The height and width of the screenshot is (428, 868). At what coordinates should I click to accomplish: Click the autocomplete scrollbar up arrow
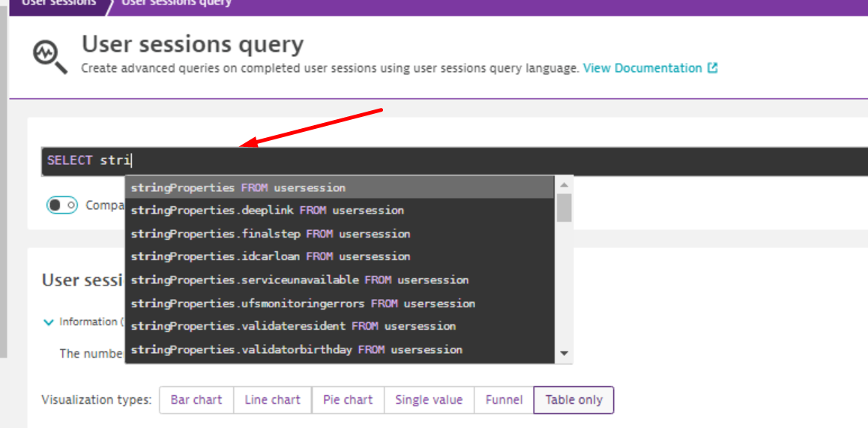click(x=564, y=184)
